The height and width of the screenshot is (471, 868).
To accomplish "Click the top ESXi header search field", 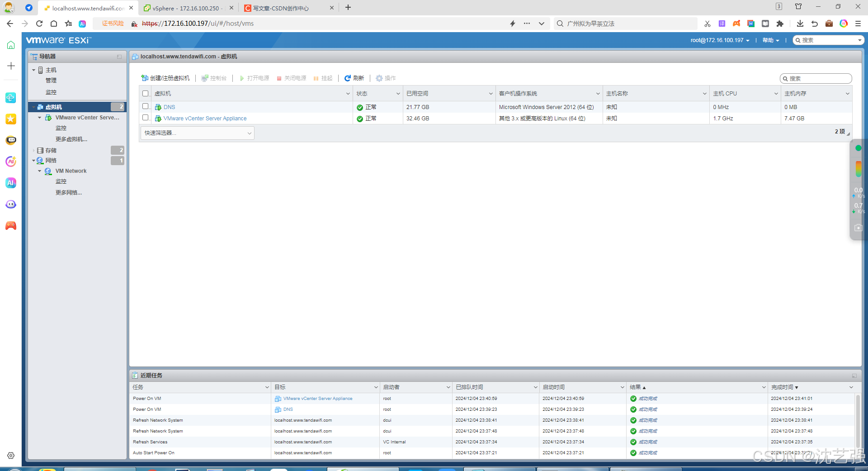I will (829, 40).
